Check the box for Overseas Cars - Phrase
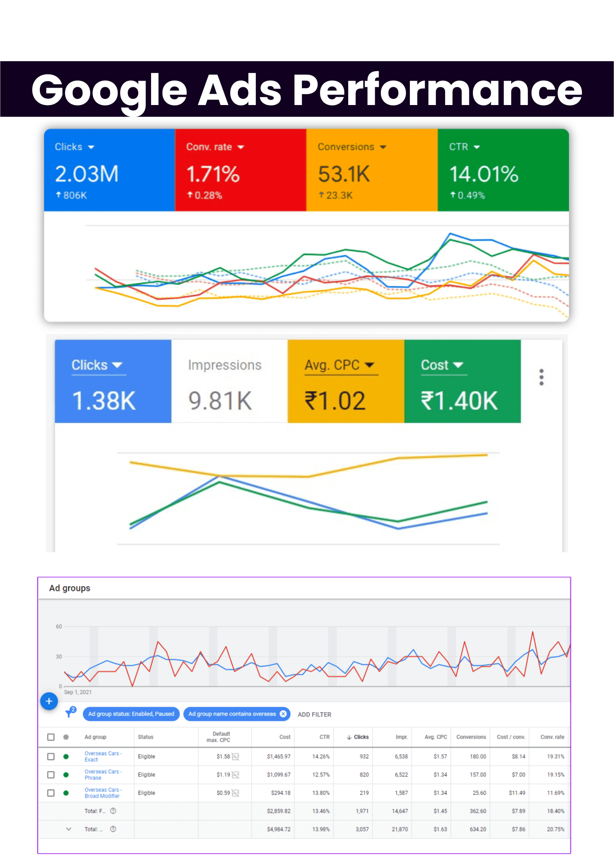Screen dimensions: 614x868 51,775
